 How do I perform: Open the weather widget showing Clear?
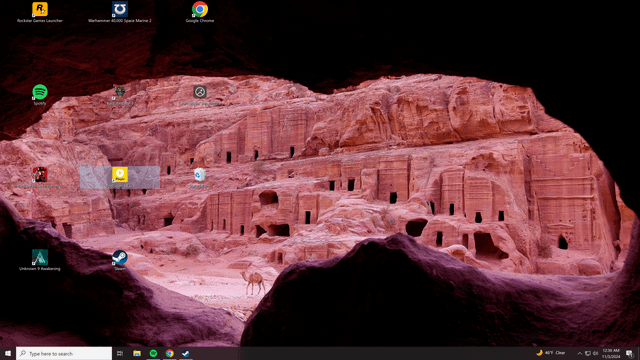click(x=551, y=353)
